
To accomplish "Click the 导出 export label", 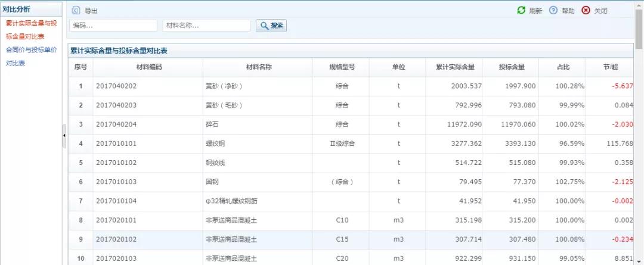I will coord(91,11).
